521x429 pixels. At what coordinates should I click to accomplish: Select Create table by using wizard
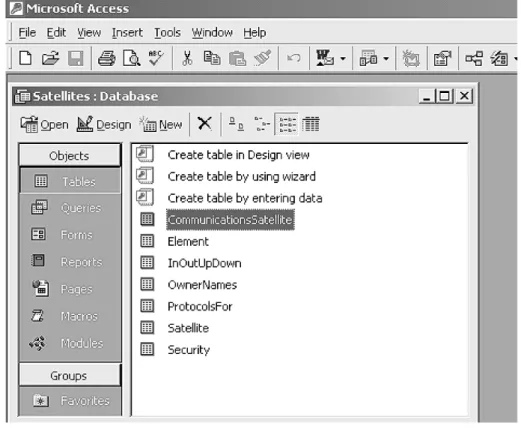(241, 176)
